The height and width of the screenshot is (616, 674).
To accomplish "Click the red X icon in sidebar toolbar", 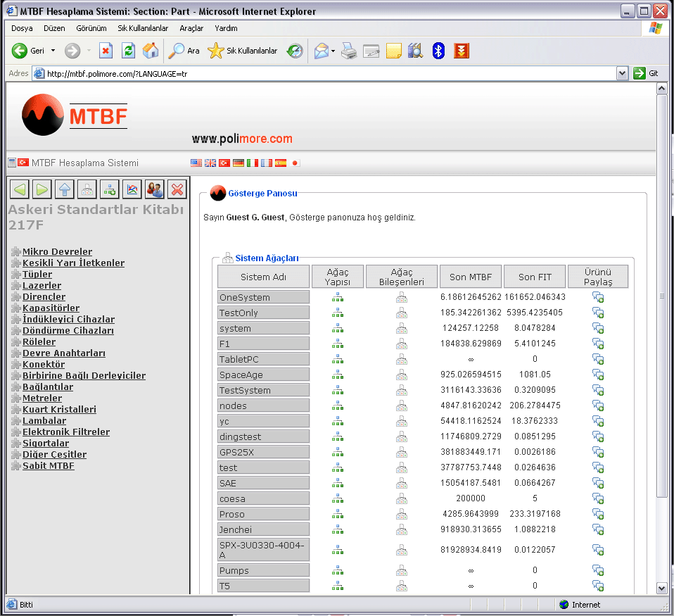I will (x=177, y=189).
